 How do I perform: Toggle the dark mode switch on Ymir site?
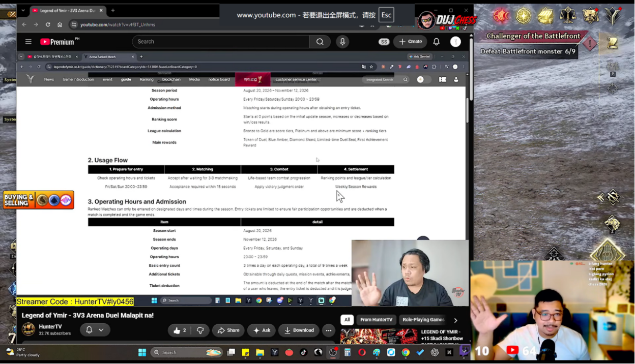tap(424, 79)
